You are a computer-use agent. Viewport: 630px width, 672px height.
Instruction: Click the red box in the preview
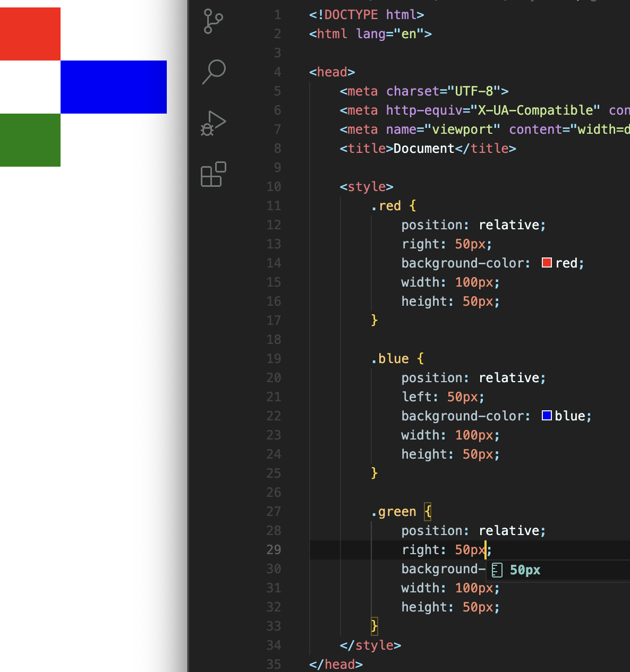[30, 34]
